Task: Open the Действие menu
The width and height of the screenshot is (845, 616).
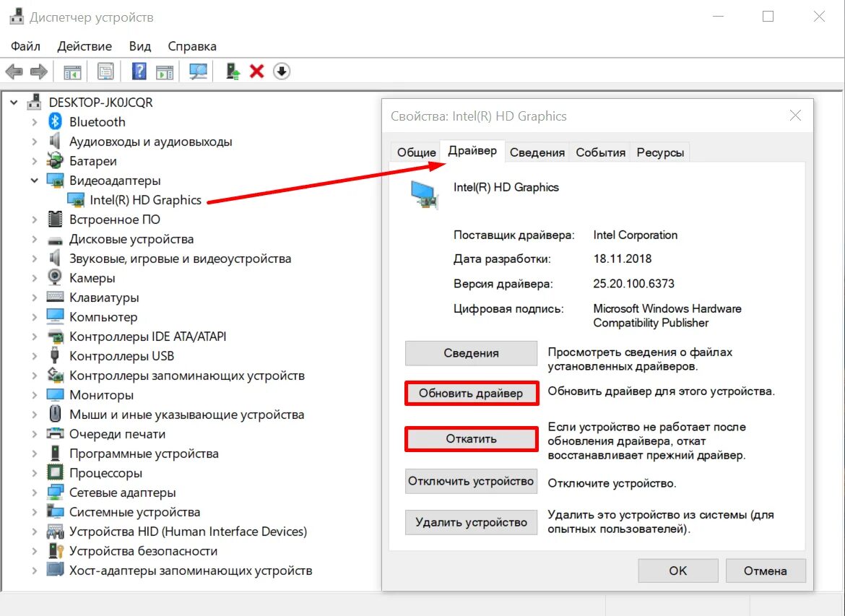Action: (x=84, y=46)
